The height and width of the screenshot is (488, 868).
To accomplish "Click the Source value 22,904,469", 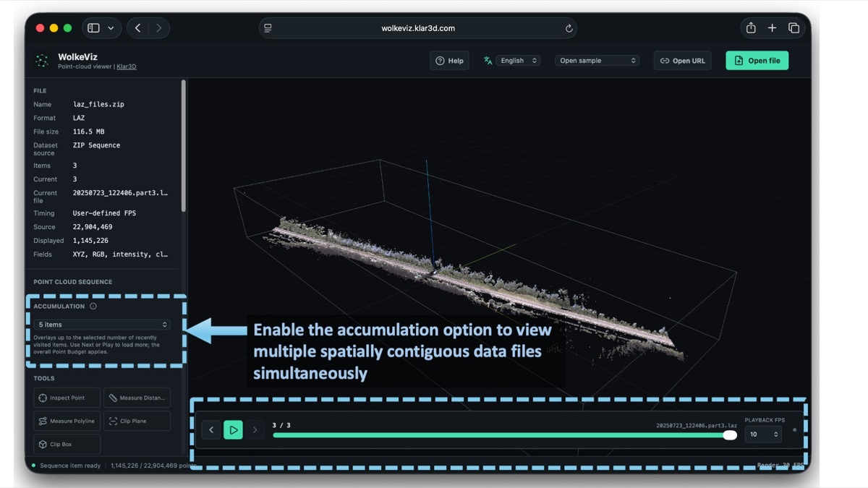I will [x=93, y=227].
